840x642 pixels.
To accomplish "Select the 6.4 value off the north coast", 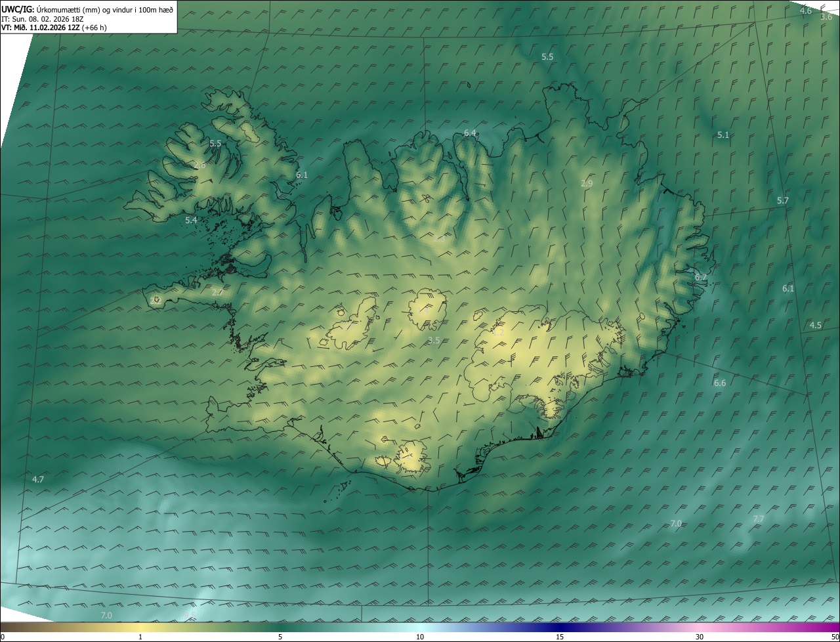I will point(470,133).
